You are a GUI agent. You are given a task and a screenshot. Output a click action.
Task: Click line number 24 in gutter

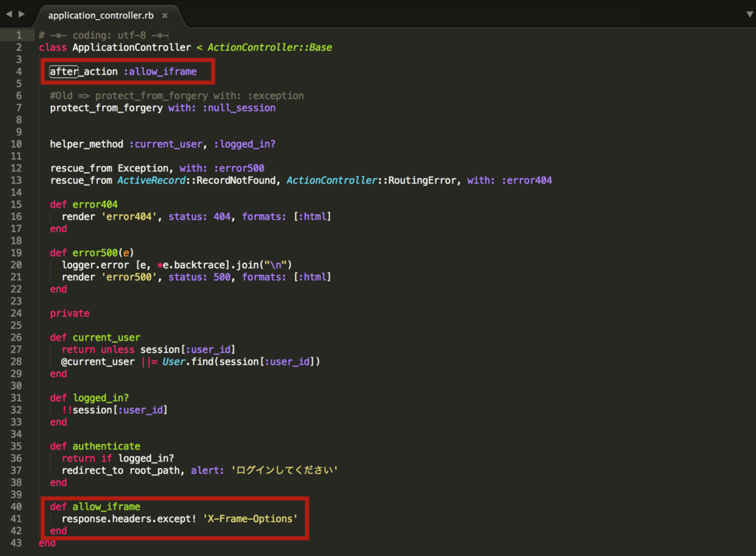pyautogui.click(x=16, y=314)
